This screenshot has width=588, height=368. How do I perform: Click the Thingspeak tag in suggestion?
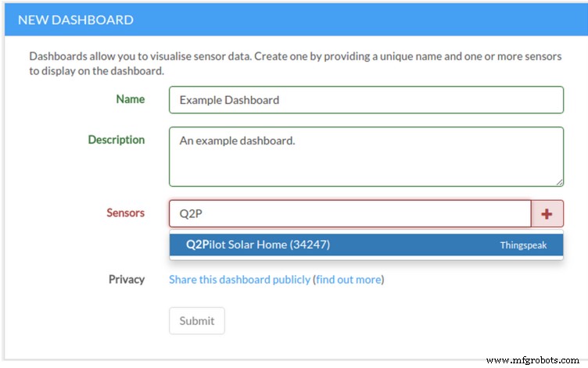tap(523, 245)
